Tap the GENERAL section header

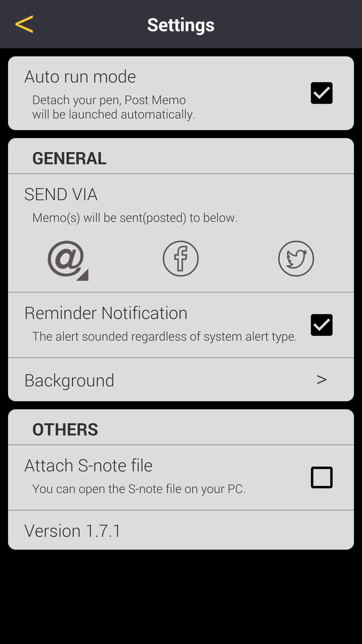69,158
